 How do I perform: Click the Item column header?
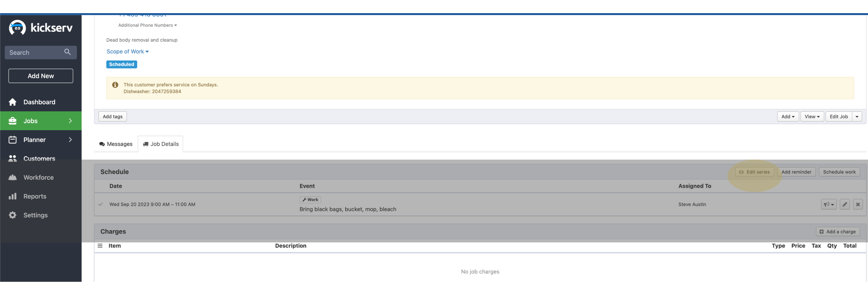coord(114,246)
